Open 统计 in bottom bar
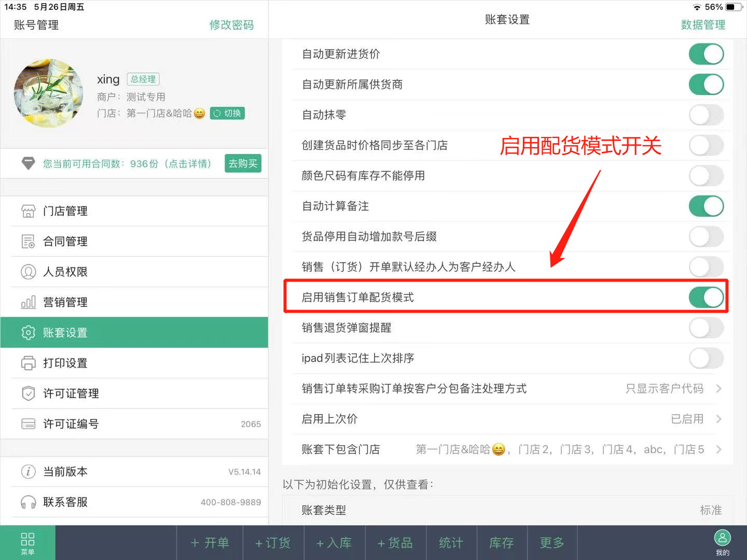This screenshot has width=747, height=560. click(x=451, y=543)
